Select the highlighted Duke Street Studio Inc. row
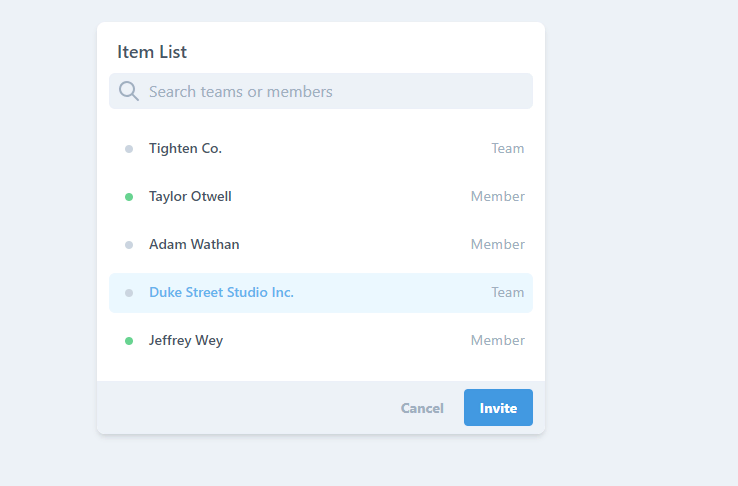Screen dimensions: 738x486 pos(321,293)
